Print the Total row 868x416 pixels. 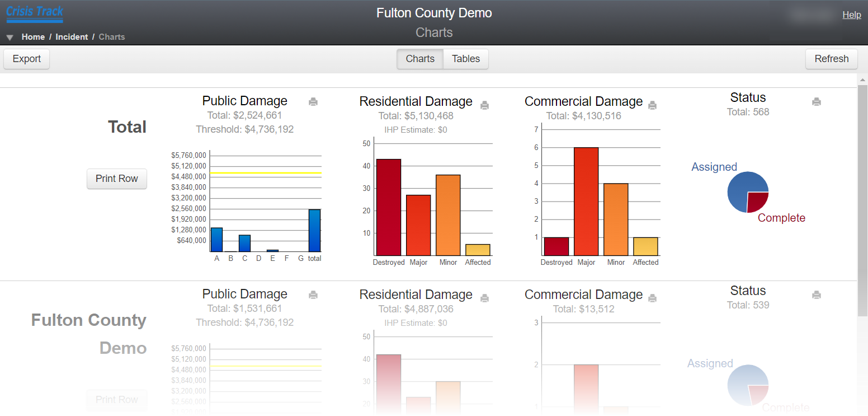[116, 179]
